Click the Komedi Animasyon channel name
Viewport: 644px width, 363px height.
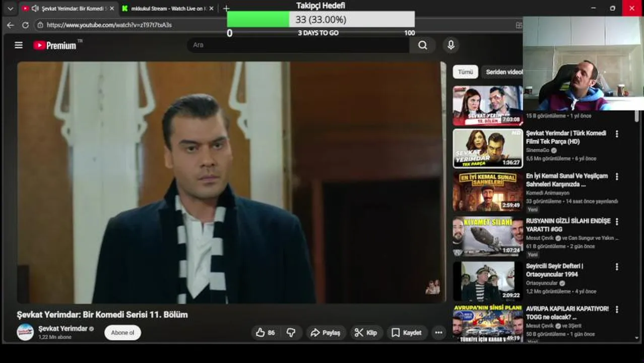point(548,193)
